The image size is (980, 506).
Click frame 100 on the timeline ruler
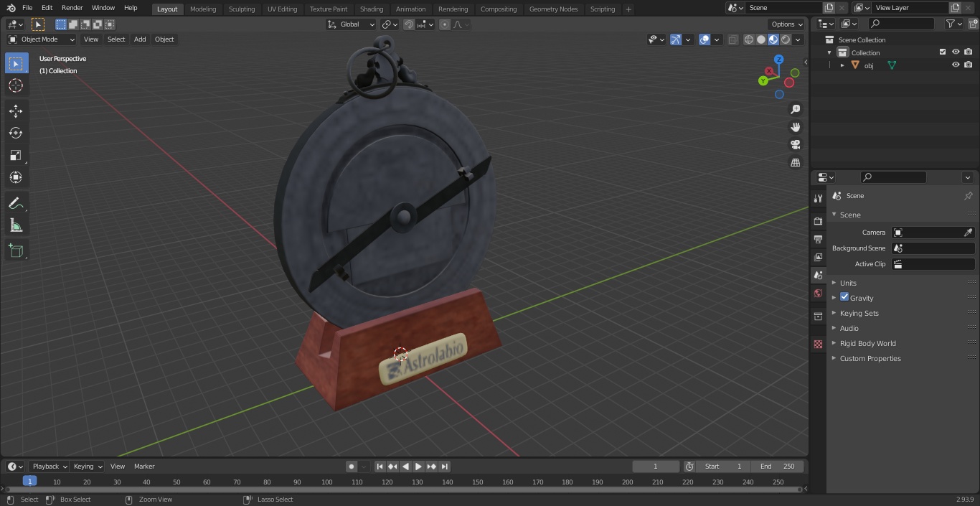pyautogui.click(x=326, y=482)
